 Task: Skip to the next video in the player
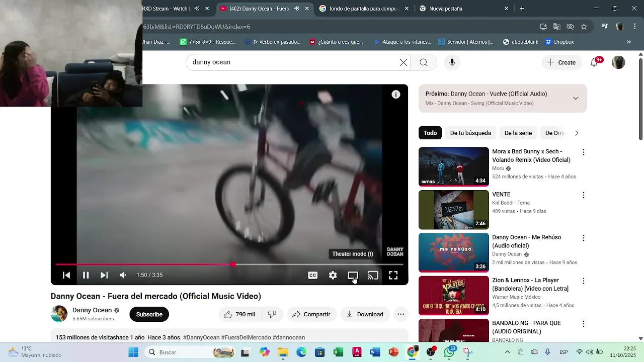click(104, 275)
